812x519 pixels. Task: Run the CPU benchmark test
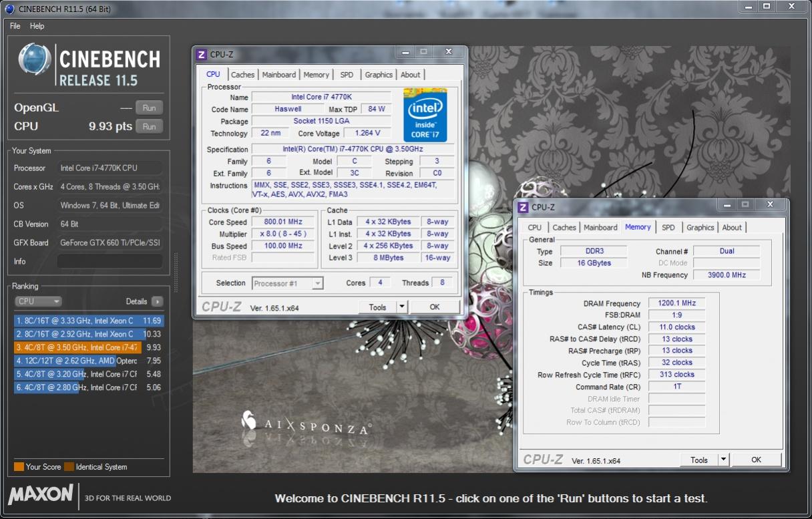(x=149, y=126)
